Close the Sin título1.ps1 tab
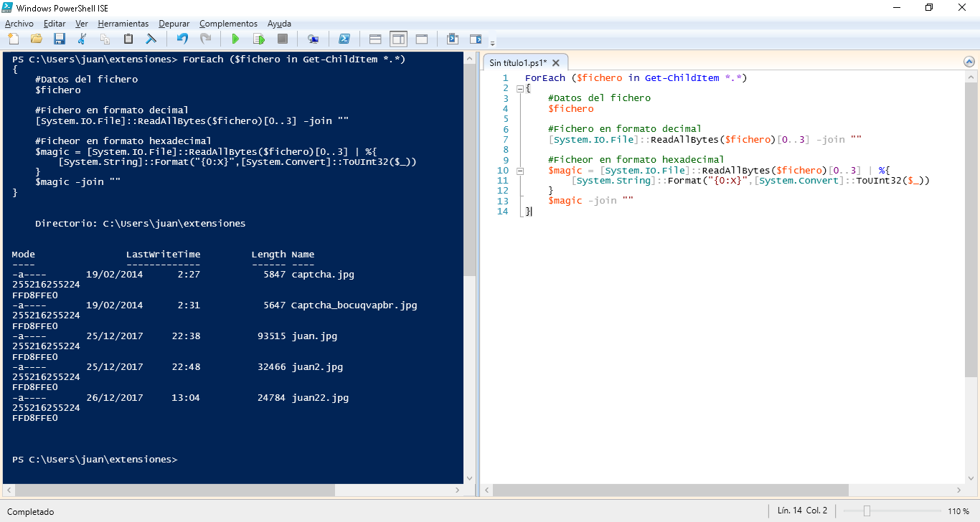The width and height of the screenshot is (980, 522). pyautogui.click(x=557, y=63)
